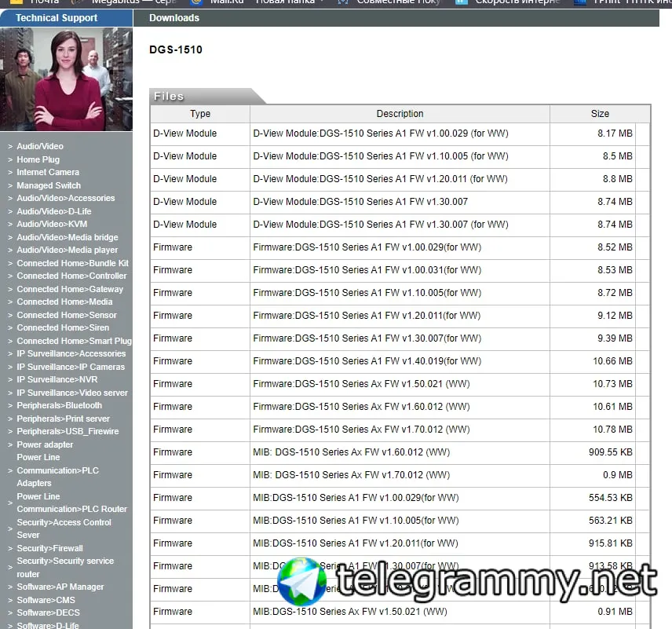Open Security>Access Control Sever link
This screenshot has width=672, height=629.
(64, 528)
